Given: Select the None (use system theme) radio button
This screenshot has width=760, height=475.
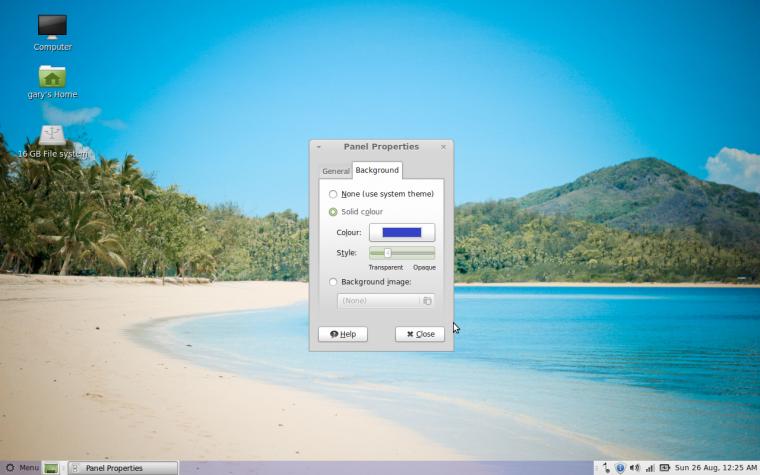Looking at the screenshot, I should click(333, 194).
